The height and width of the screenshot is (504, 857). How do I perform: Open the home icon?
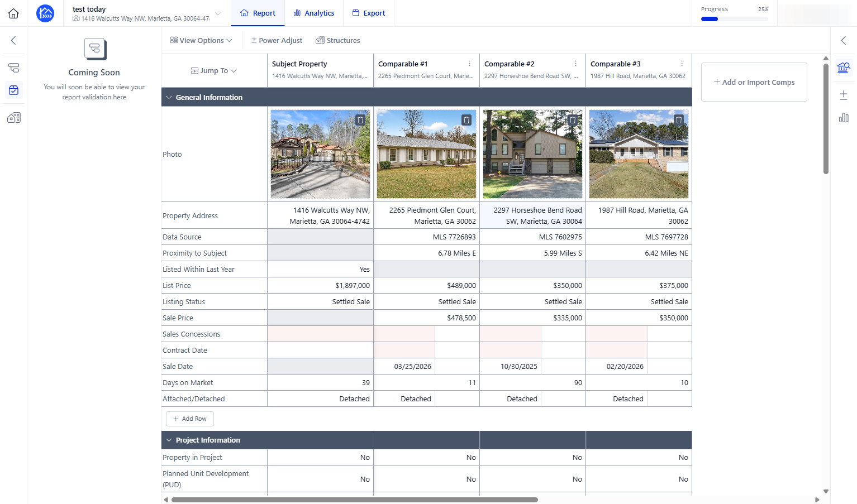(x=13, y=13)
